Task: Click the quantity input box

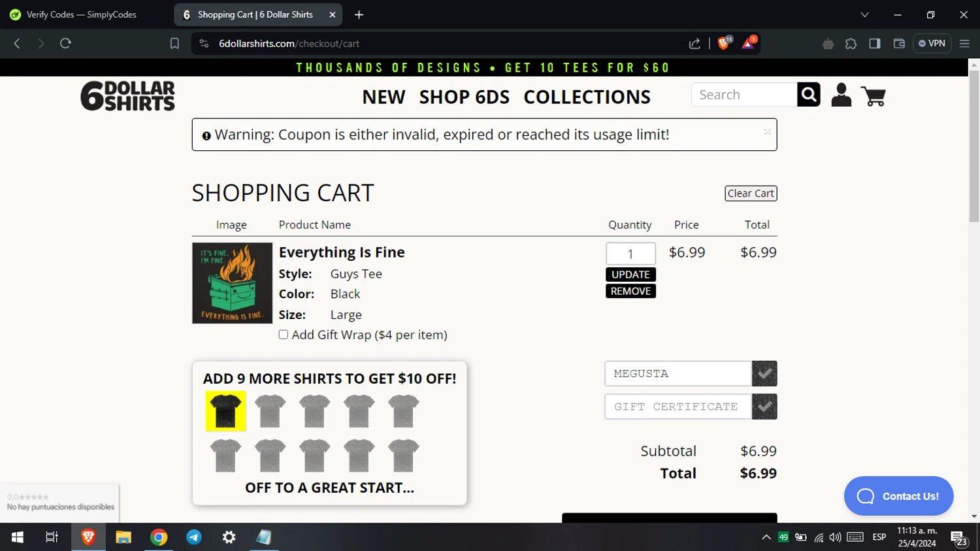Action: (630, 254)
